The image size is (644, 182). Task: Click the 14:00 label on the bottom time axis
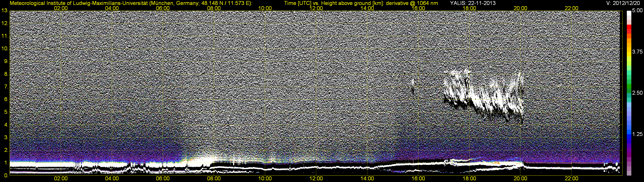[367, 179]
